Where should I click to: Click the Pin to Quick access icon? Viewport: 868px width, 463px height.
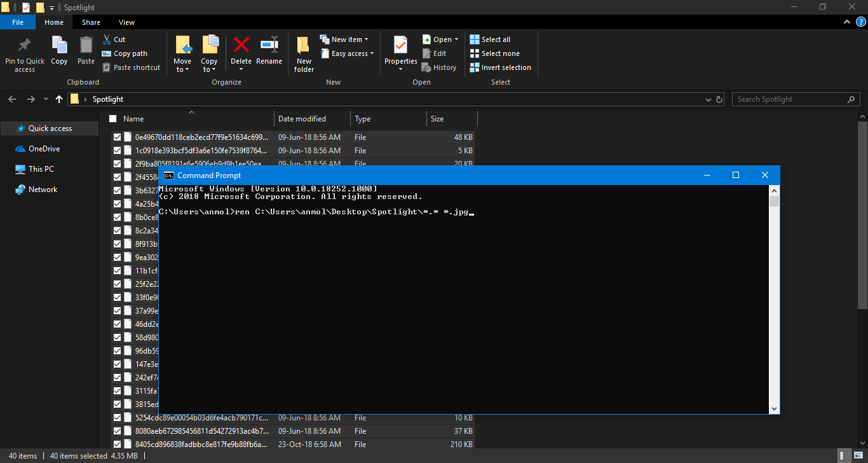click(25, 45)
